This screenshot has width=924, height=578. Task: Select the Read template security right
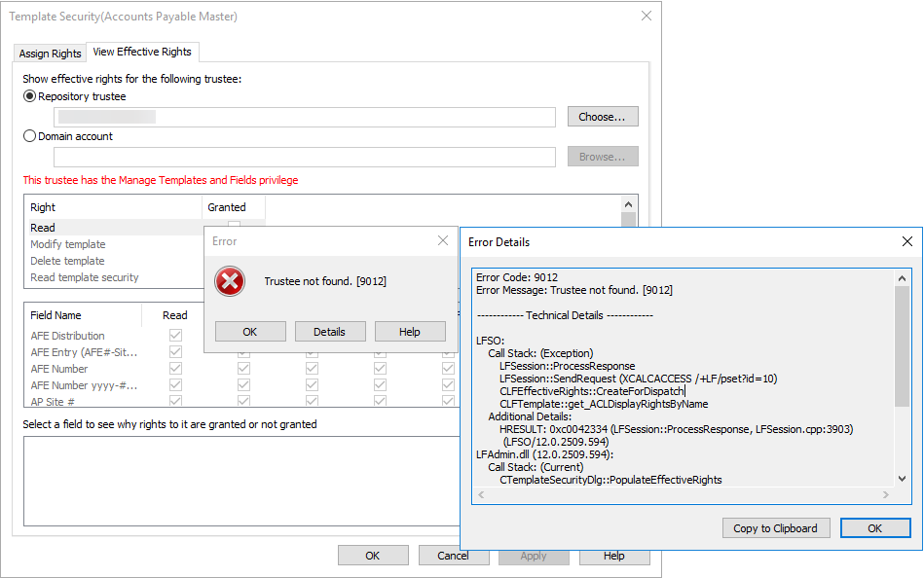(x=85, y=277)
